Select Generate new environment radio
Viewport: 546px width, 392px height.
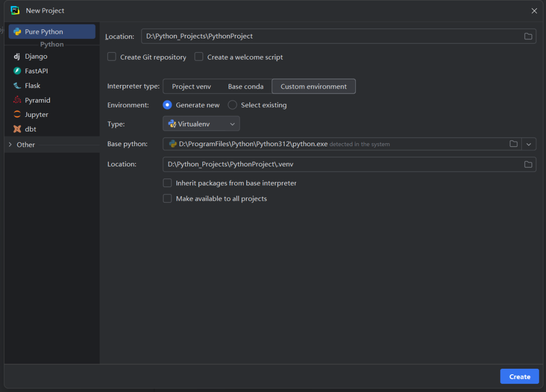(167, 105)
